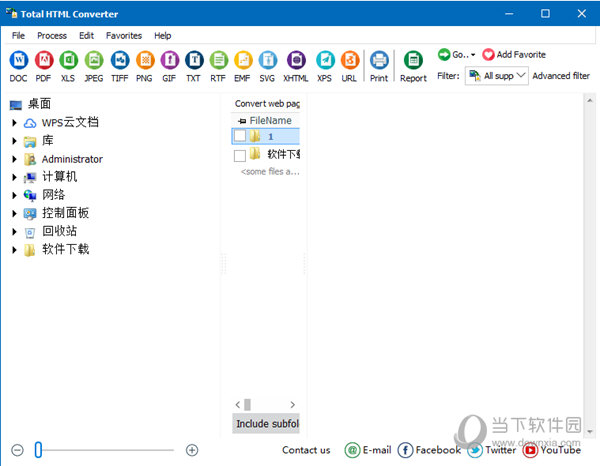Viewport: 600px width, 466px height.
Task: Pick the JPEG conversion icon
Action: (x=94, y=60)
